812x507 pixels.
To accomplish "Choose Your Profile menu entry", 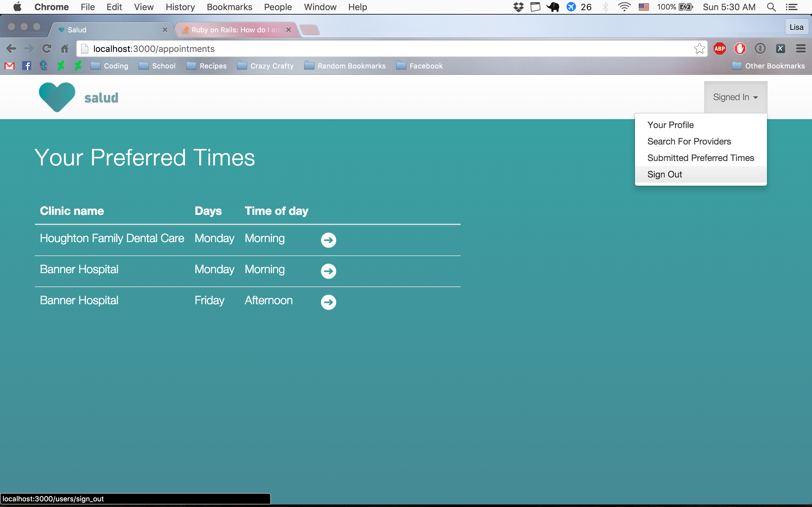I will [x=670, y=125].
